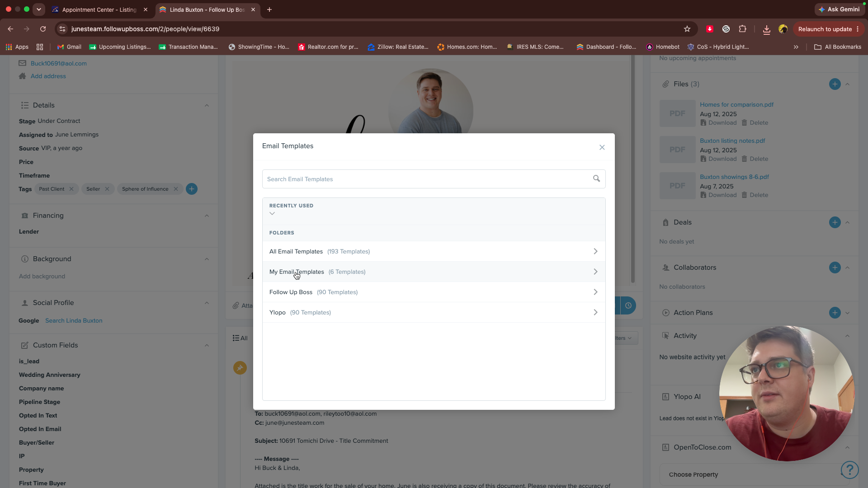The width and height of the screenshot is (868, 488).
Task: Open a new browser tab
Action: pos(269,9)
